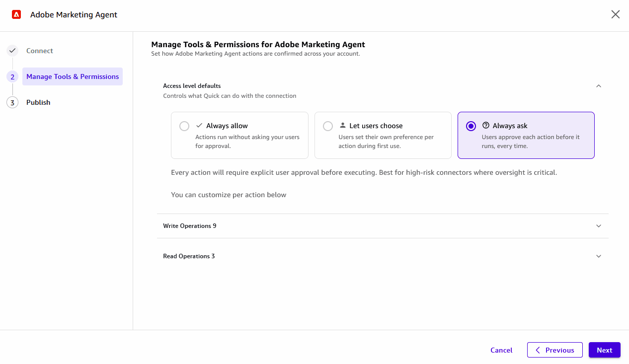
Task: Click the Adobe logo icon
Action: click(16, 14)
